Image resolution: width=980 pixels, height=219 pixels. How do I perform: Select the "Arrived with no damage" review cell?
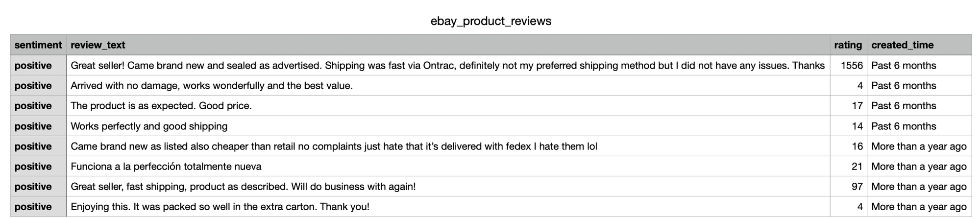tap(212, 86)
